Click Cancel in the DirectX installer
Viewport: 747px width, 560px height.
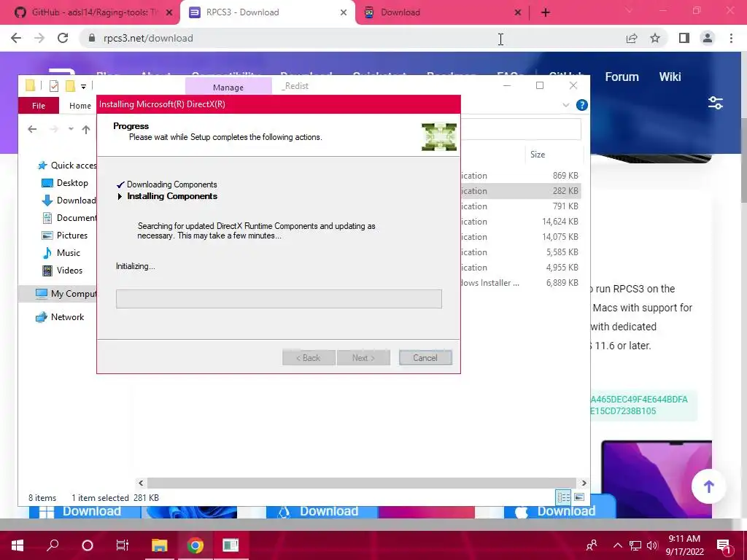click(425, 357)
